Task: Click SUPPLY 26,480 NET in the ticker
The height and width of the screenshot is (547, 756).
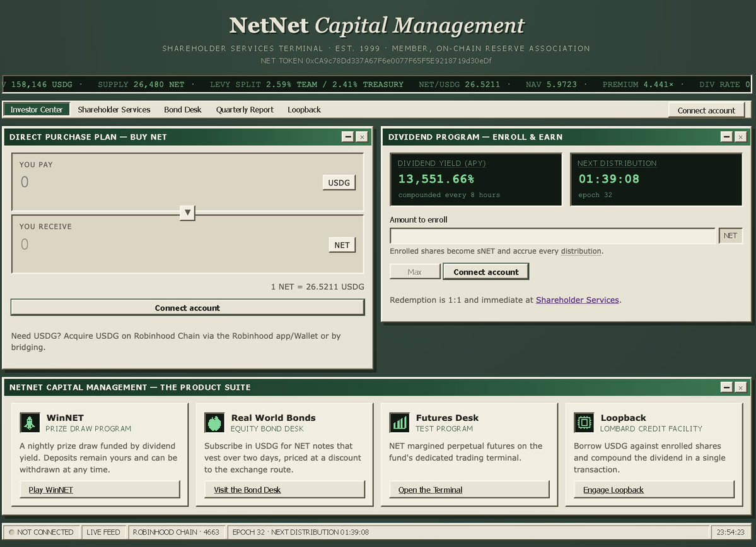Action: pos(141,85)
